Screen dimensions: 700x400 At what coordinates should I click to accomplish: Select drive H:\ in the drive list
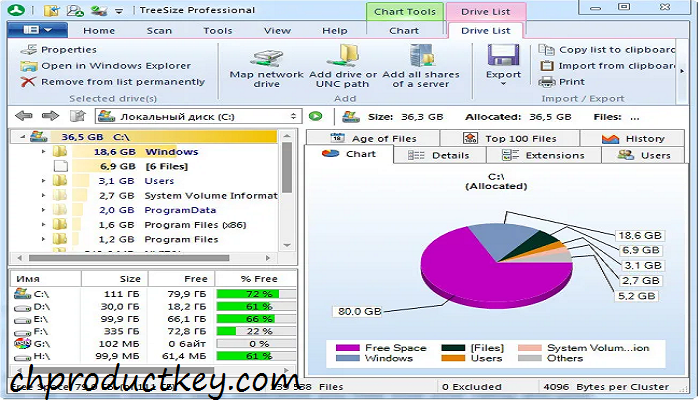(x=154, y=356)
